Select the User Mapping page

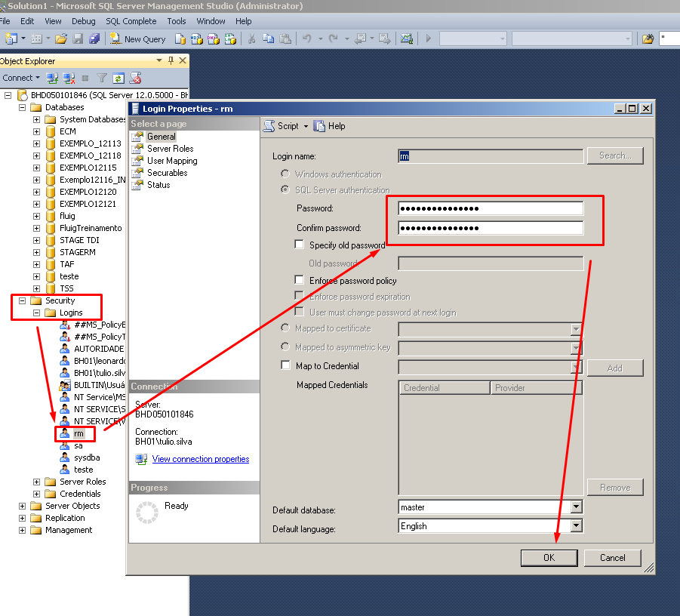pyautogui.click(x=172, y=161)
